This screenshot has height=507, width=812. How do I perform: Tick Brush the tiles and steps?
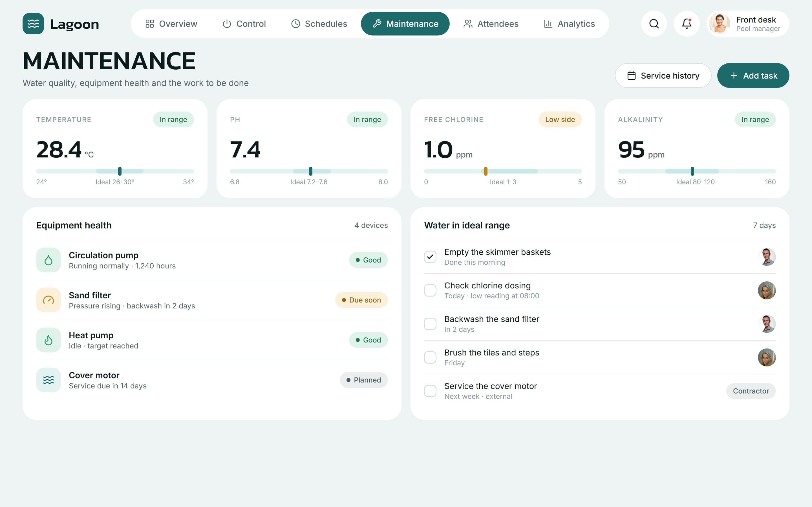pyautogui.click(x=430, y=357)
